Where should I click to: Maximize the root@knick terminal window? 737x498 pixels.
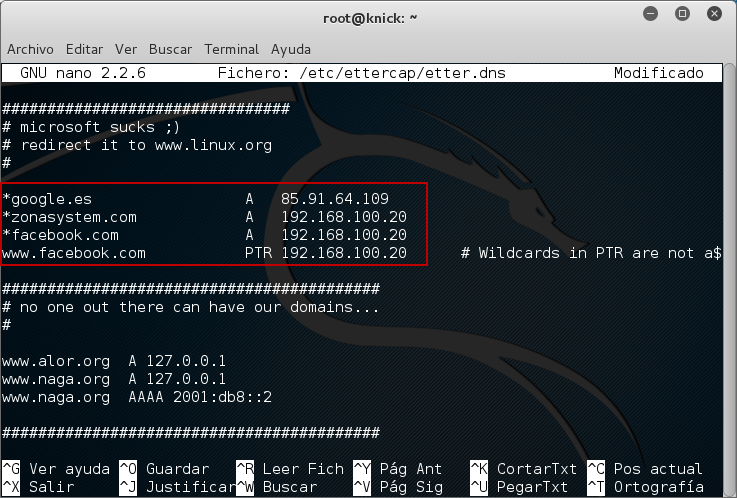pos(682,14)
